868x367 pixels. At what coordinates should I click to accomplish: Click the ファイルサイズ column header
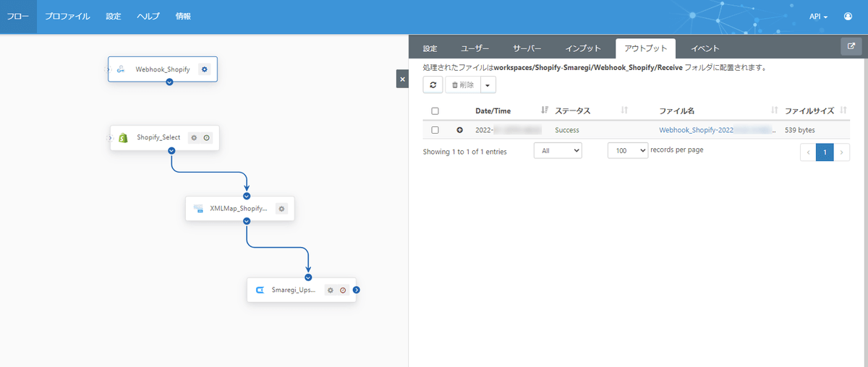click(x=809, y=111)
